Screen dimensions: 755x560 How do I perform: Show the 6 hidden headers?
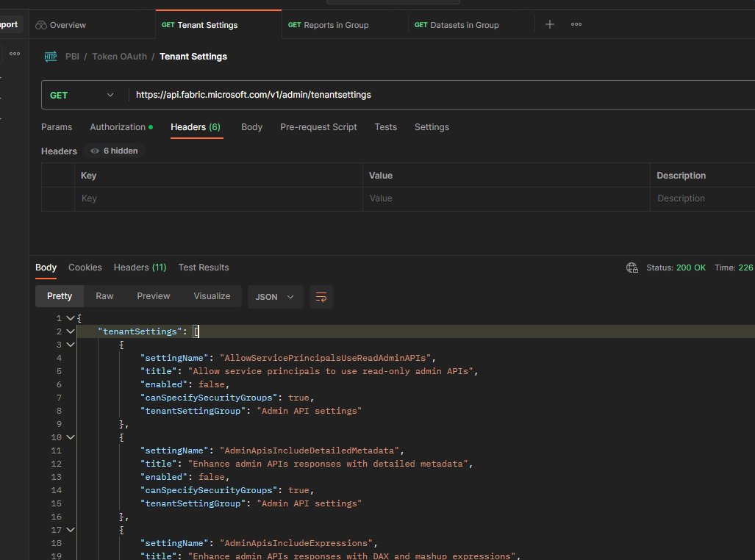[x=114, y=151]
